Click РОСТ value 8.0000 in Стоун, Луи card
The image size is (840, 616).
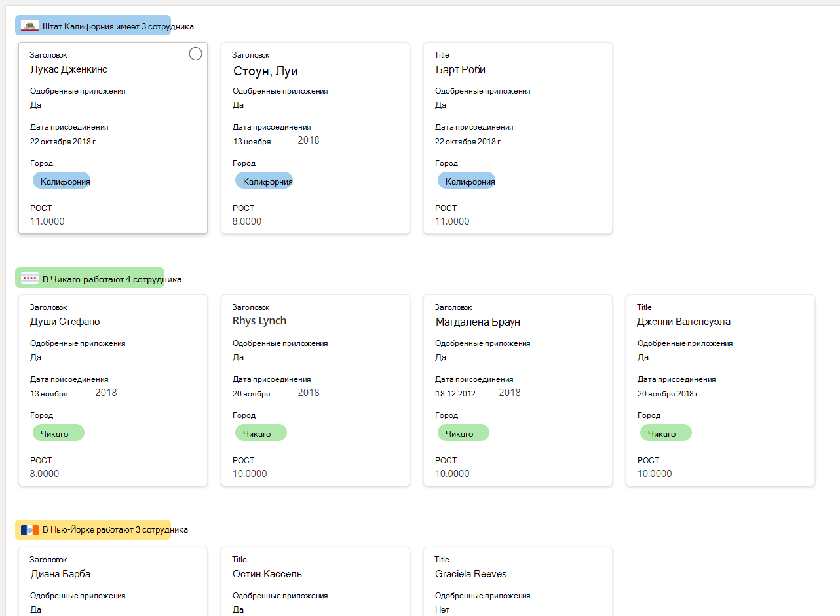pyautogui.click(x=247, y=221)
